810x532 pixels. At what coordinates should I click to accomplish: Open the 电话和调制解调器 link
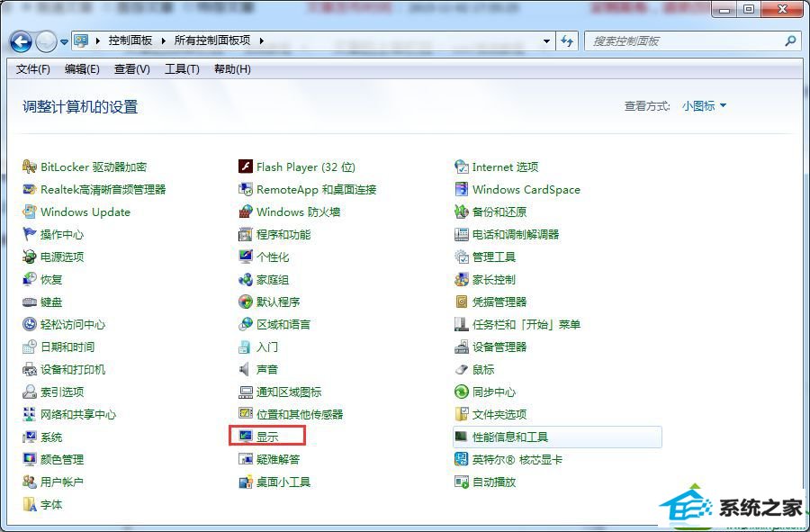pyautogui.click(x=516, y=234)
